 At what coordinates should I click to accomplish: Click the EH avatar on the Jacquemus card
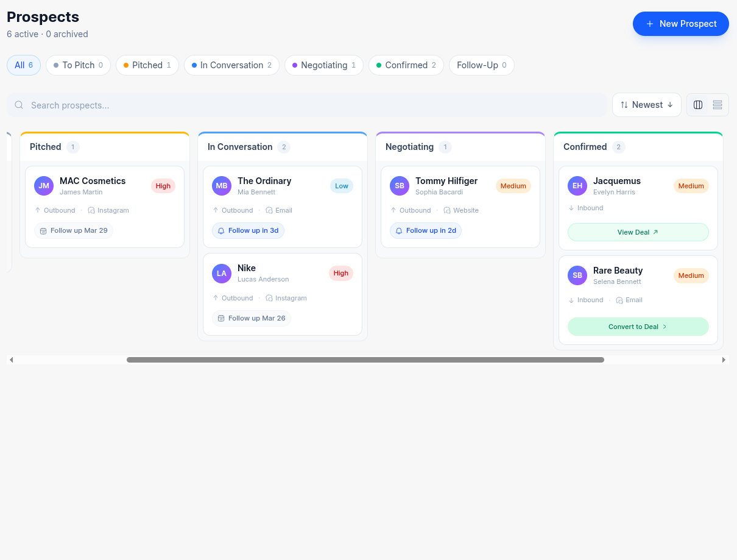pyautogui.click(x=577, y=185)
